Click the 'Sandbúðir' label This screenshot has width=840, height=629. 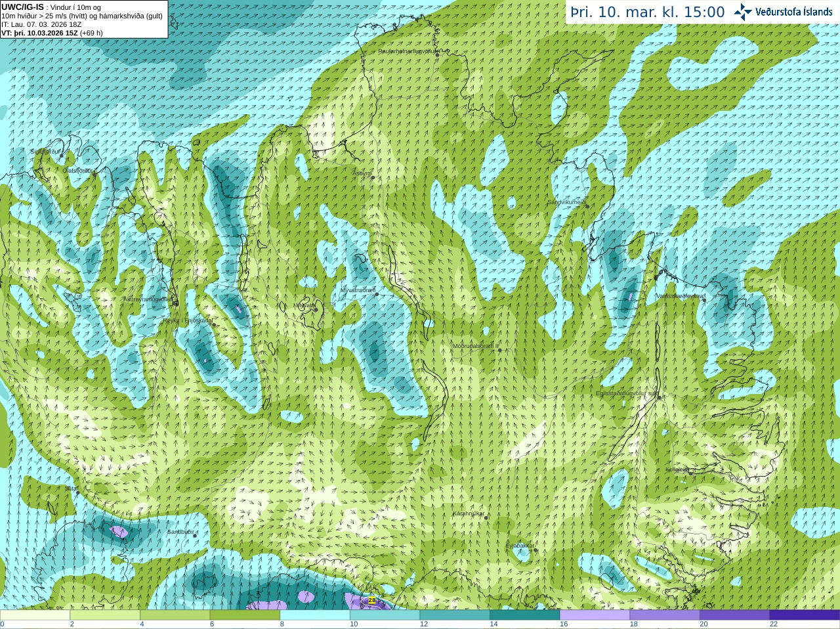(180, 532)
